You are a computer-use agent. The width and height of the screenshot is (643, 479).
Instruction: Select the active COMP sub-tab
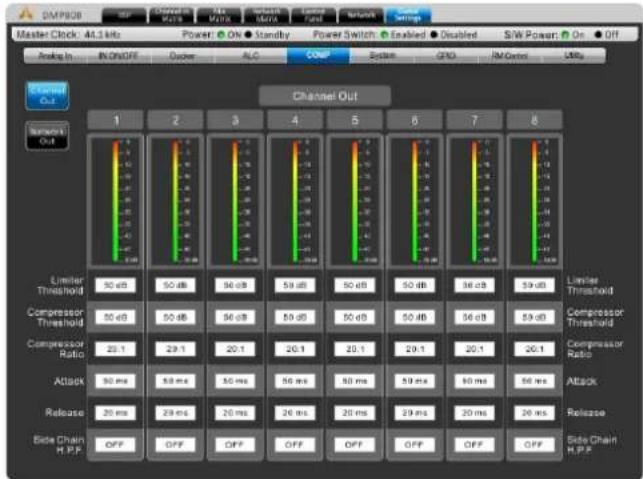coord(318,55)
